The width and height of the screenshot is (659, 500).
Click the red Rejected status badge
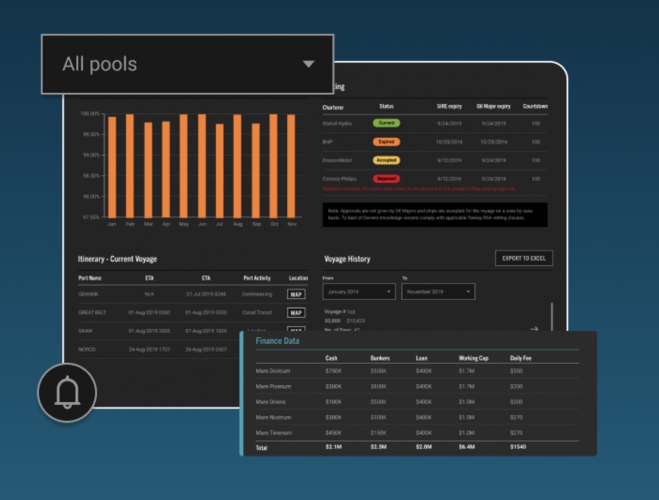pyautogui.click(x=386, y=179)
